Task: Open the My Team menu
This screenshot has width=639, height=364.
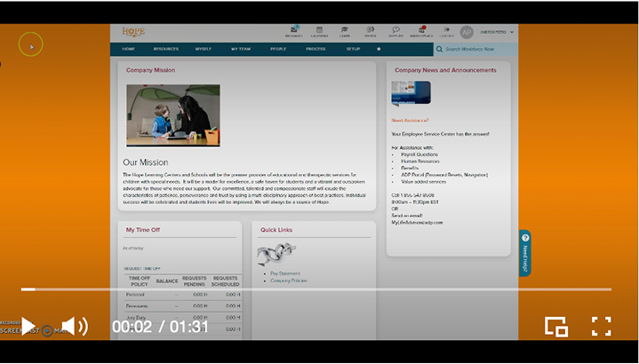Action: 241,49
